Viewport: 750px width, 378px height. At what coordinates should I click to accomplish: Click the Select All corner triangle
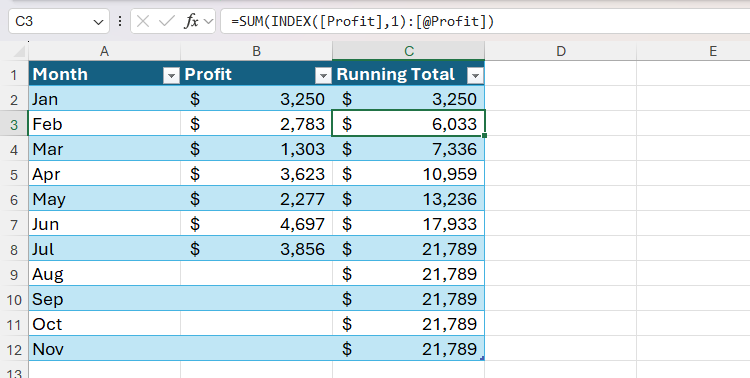(x=18, y=51)
